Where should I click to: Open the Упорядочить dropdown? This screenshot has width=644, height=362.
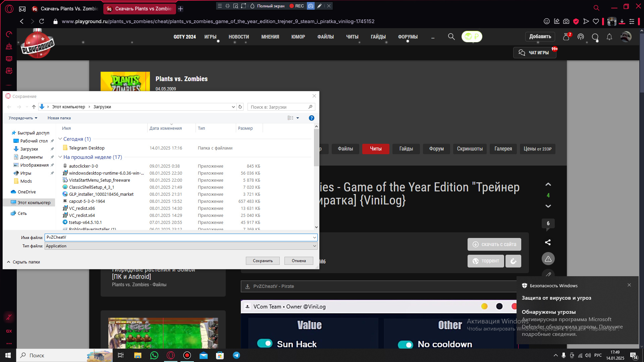[x=23, y=118]
